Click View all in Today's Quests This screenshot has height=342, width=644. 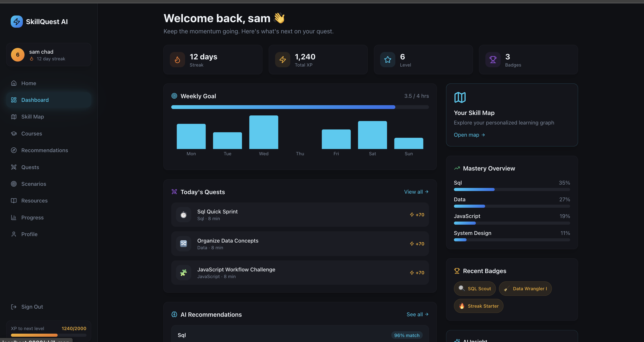coord(416,192)
